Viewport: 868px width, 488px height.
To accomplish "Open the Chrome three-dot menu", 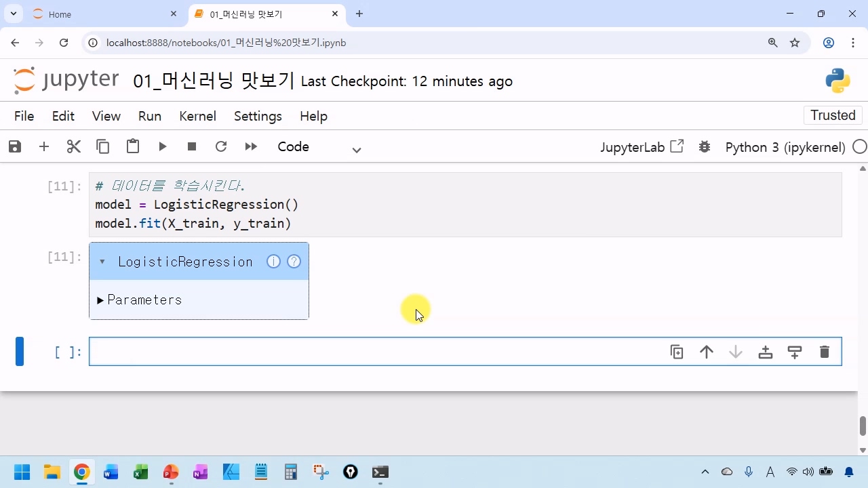I will pyautogui.click(x=853, y=43).
